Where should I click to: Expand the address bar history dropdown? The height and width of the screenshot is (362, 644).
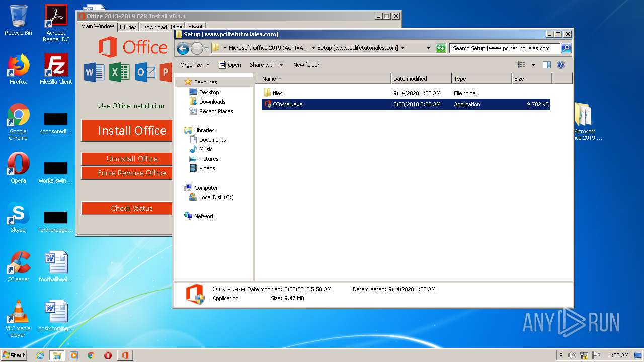point(428,48)
